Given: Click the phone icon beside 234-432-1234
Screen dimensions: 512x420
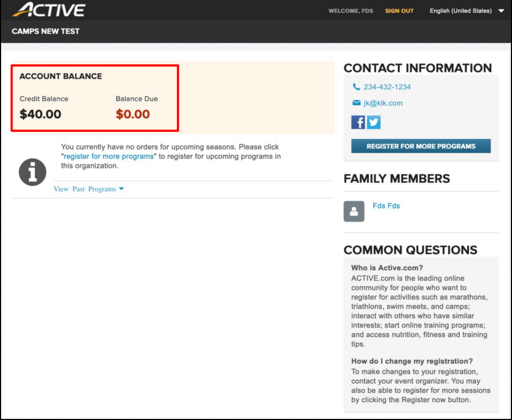Looking at the screenshot, I should click(x=356, y=87).
